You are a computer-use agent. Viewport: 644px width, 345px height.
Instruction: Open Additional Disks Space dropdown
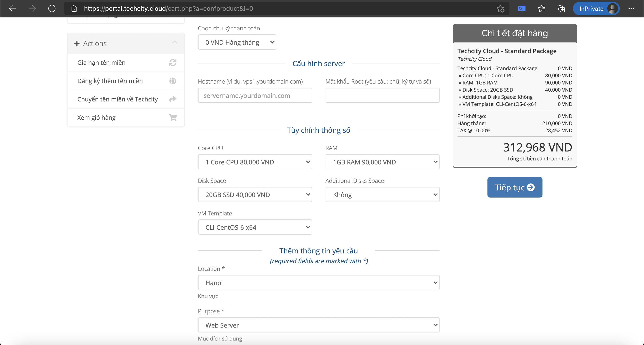(x=382, y=194)
